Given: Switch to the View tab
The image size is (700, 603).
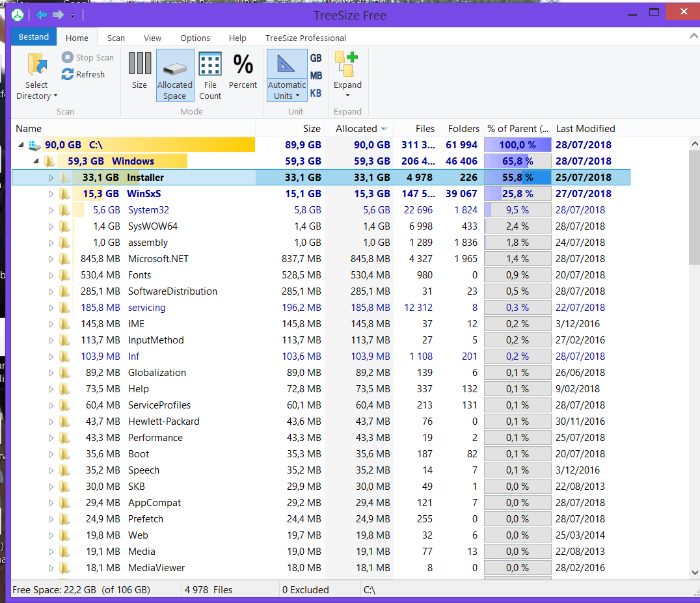Looking at the screenshot, I should tap(153, 38).
